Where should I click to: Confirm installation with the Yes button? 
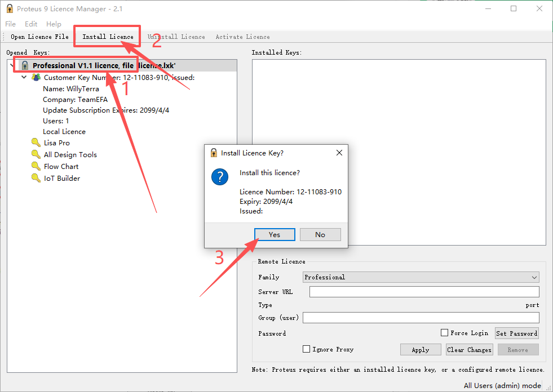pos(275,235)
